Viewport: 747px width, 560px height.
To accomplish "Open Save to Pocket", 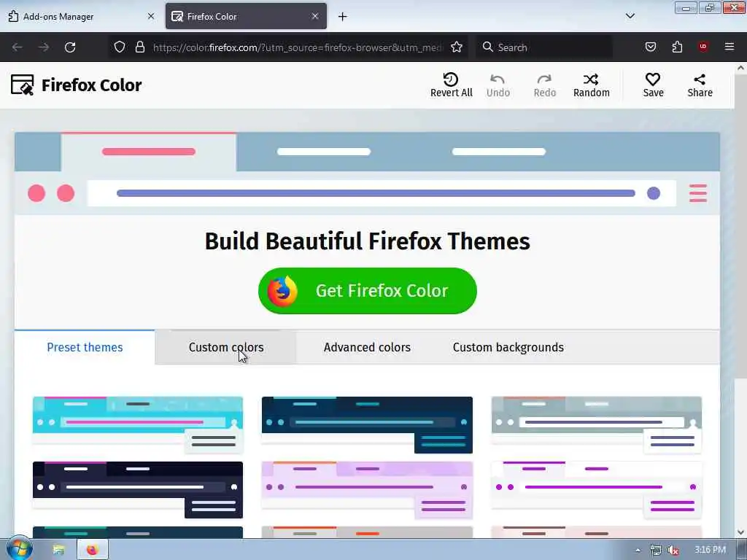I will pyautogui.click(x=650, y=47).
